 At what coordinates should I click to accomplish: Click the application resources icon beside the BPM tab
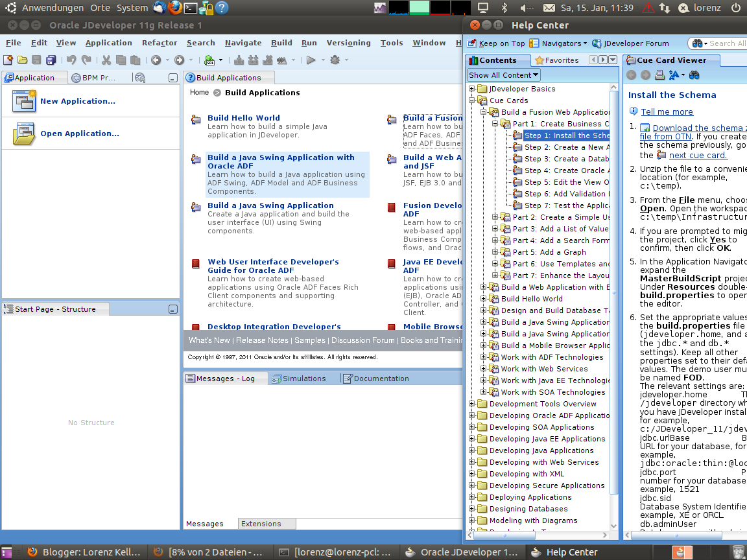[139, 78]
